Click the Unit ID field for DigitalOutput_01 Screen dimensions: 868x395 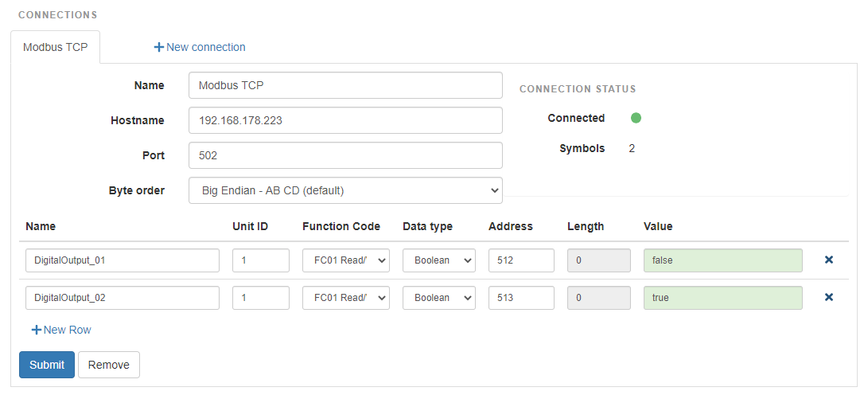tap(260, 260)
